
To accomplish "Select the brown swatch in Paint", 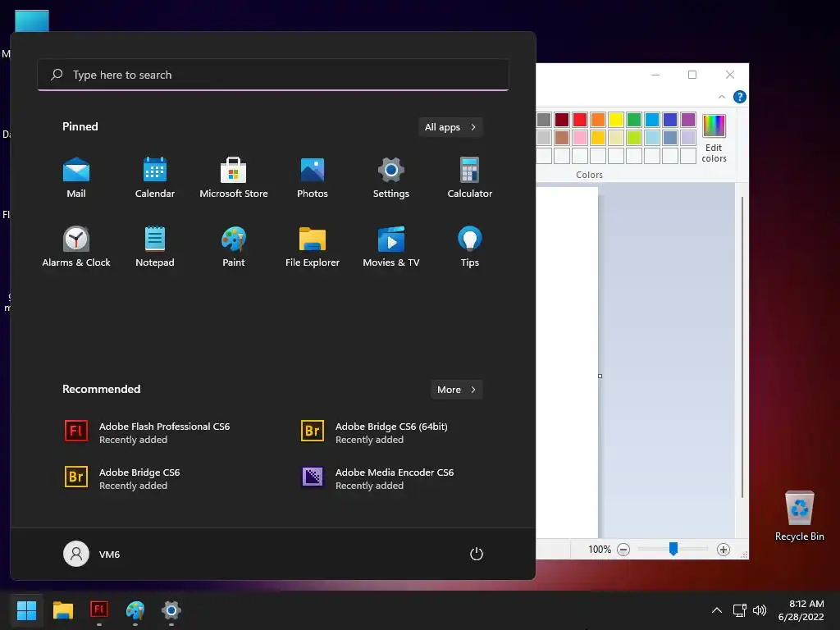I will click(562, 138).
